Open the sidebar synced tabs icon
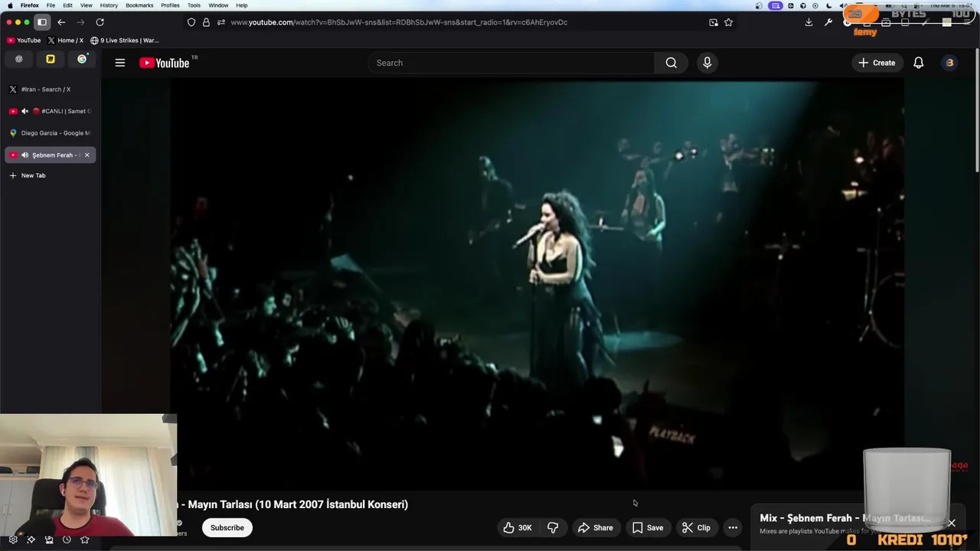 [x=49, y=540]
